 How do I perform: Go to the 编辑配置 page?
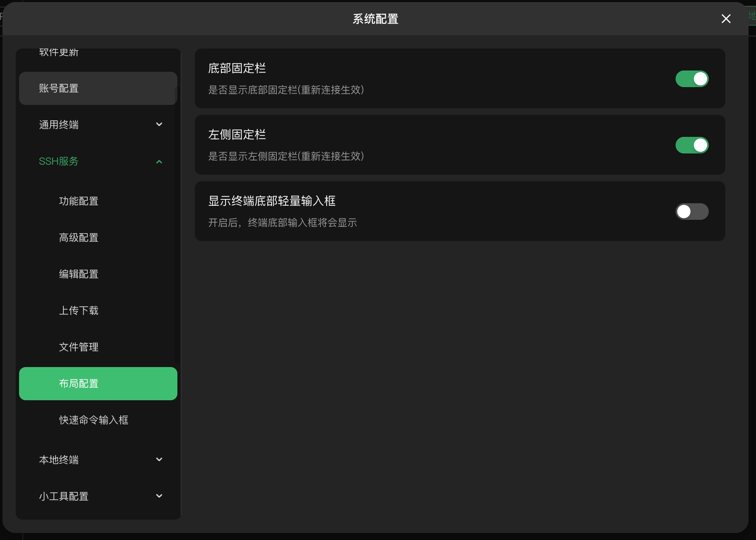pyautogui.click(x=79, y=274)
